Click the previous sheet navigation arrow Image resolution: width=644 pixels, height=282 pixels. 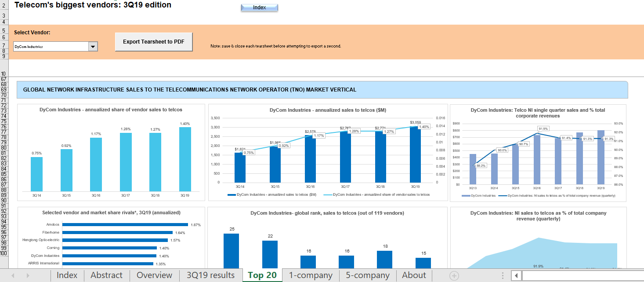[x=13, y=275]
